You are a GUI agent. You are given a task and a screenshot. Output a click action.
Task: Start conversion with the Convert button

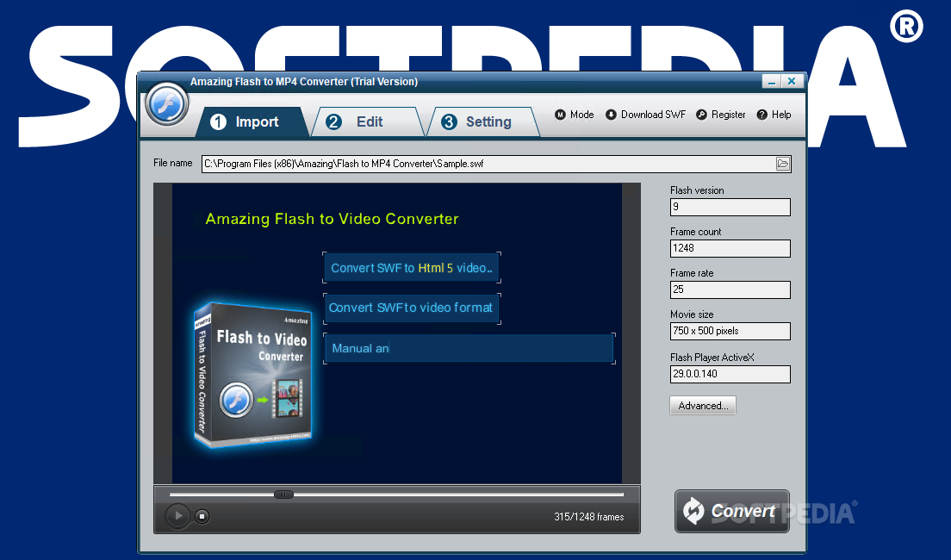coord(732,511)
